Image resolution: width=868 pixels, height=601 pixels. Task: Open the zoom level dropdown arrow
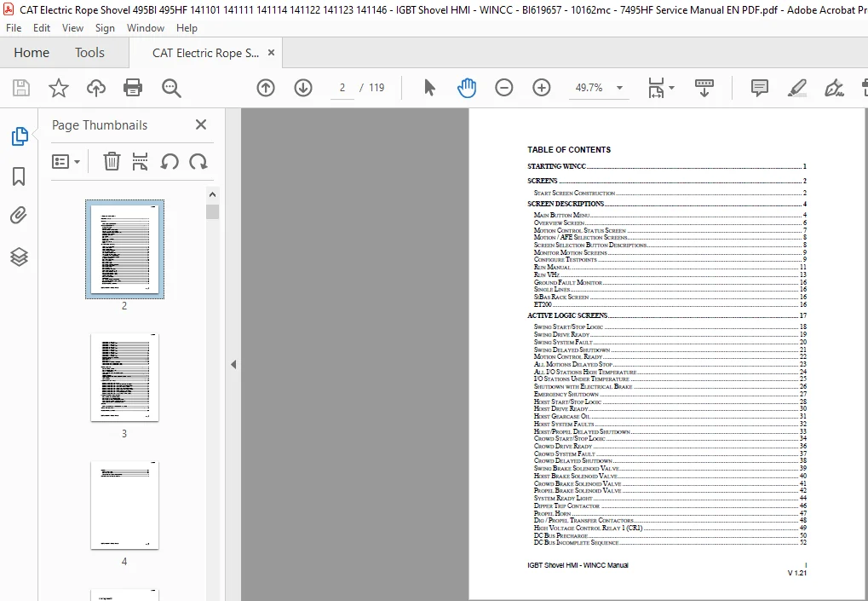tap(619, 88)
